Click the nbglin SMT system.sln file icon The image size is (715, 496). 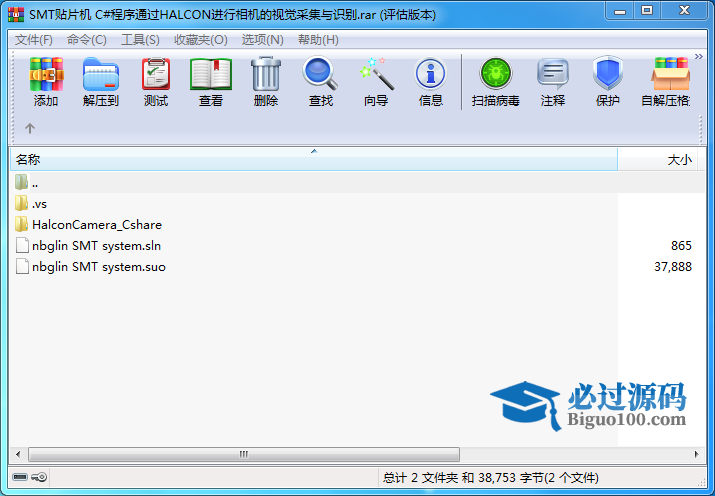pyautogui.click(x=22, y=246)
